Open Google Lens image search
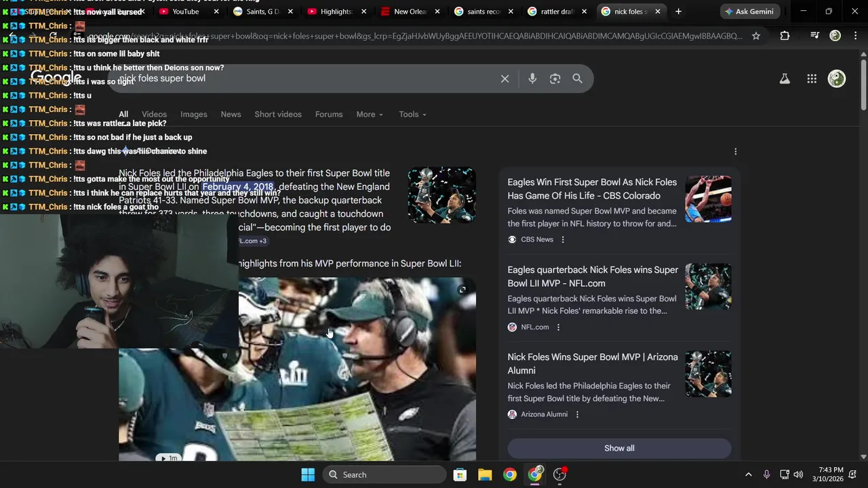Screen dimensions: 868x488 click(555, 79)
